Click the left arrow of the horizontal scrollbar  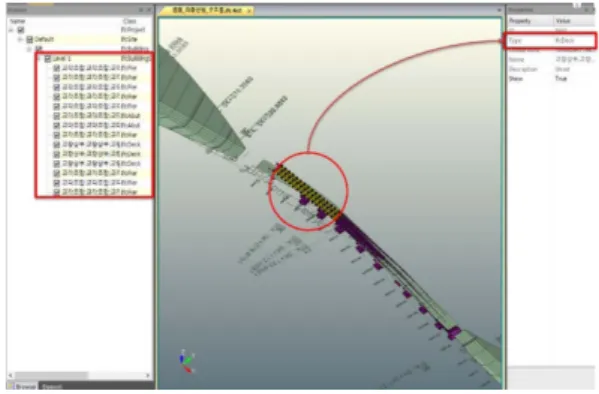[x=10, y=375]
